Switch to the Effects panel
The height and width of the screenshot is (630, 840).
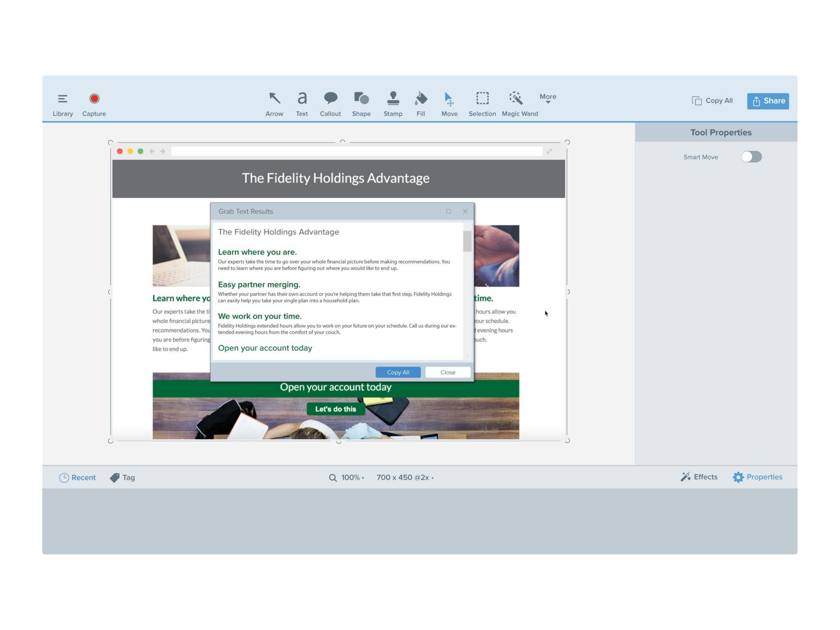(x=699, y=477)
